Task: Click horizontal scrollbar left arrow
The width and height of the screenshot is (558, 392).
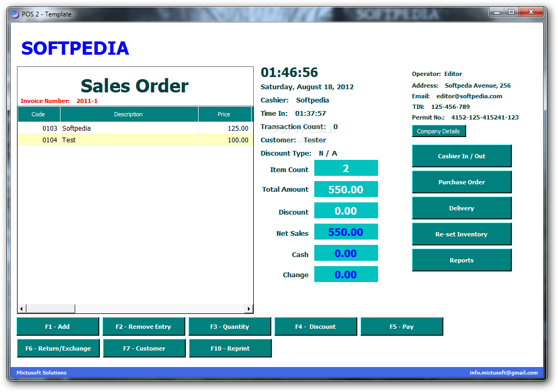Action: 22,309
